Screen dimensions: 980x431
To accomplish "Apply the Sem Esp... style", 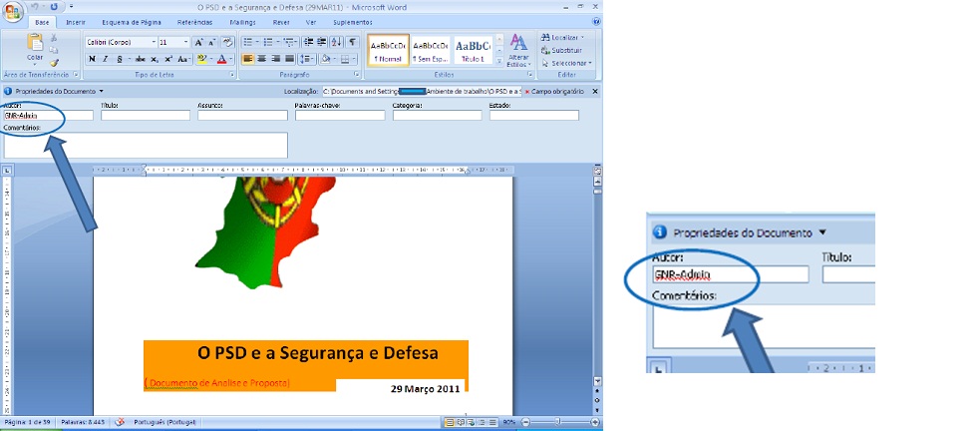I will click(x=431, y=50).
